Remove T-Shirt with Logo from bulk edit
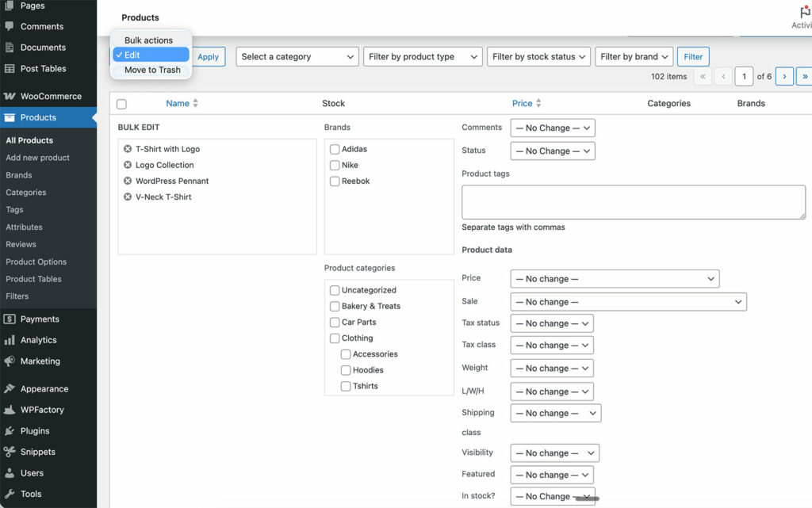Screen dimensions: 812x508 128,149
